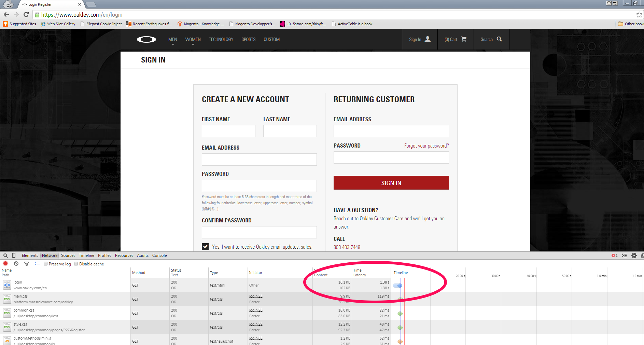Viewport: 644px width, 345px height.
Task: Switch to Audits tab in DevTools
Action: tap(143, 256)
